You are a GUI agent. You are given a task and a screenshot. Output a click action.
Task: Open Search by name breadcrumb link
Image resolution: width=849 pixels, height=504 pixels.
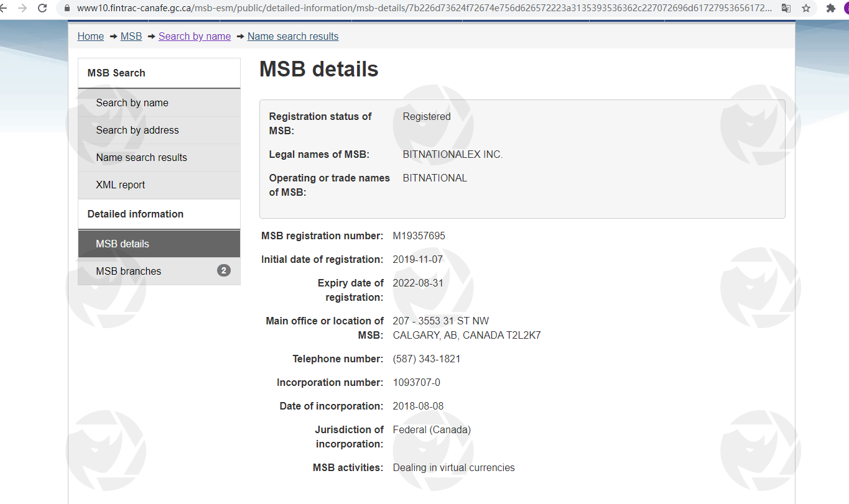[x=195, y=36]
